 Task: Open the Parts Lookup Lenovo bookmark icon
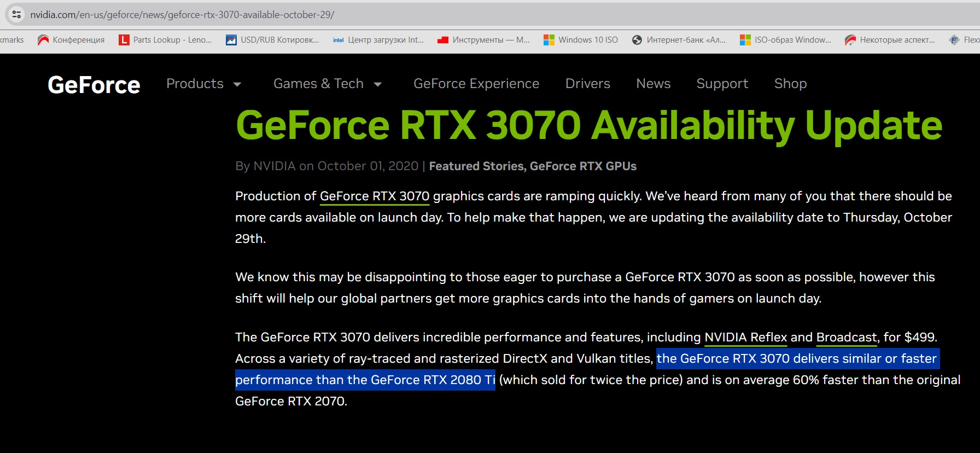click(x=124, y=40)
